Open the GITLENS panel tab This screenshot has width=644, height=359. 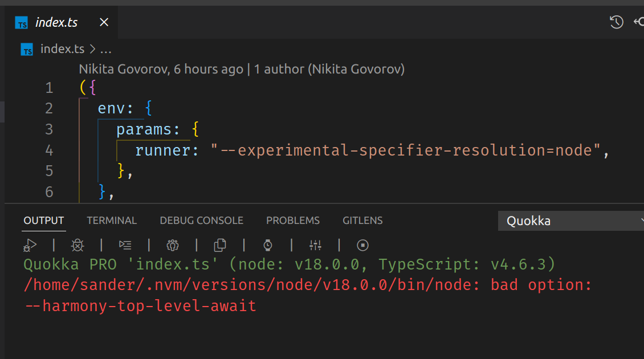[x=362, y=220]
